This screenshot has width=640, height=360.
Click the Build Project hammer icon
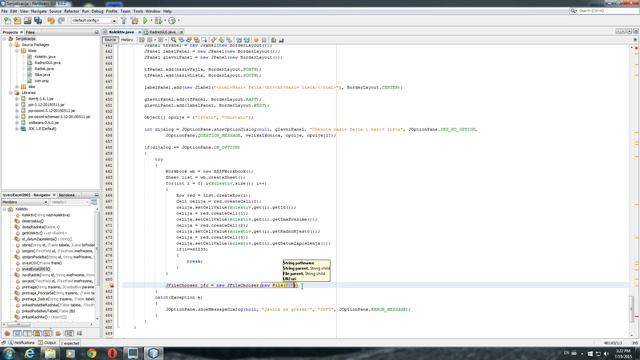pos(124,20)
